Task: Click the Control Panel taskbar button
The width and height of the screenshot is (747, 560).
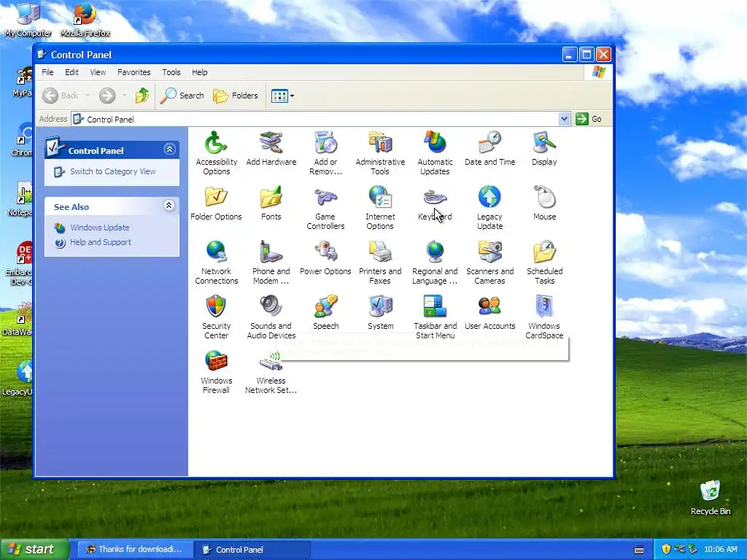Action: pyautogui.click(x=252, y=550)
